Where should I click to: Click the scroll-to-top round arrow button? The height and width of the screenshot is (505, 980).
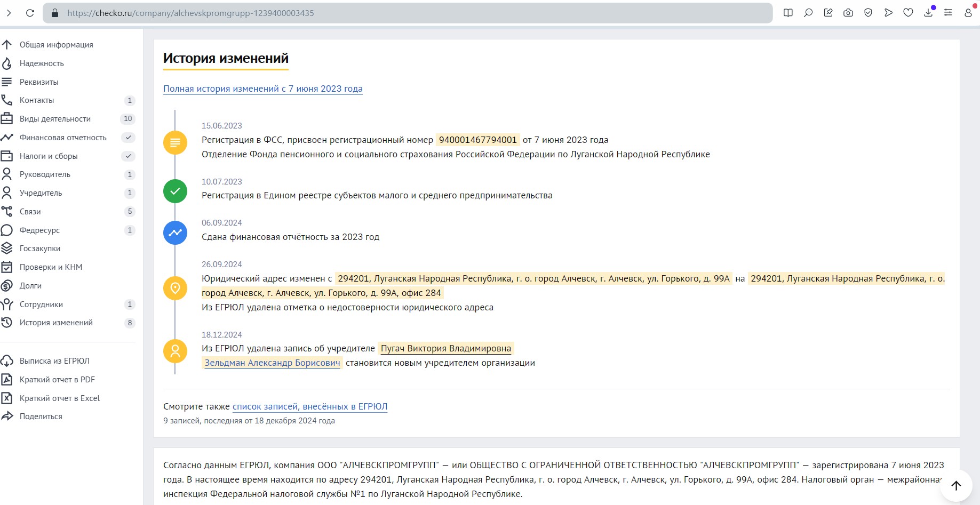click(x=956, y=485)
